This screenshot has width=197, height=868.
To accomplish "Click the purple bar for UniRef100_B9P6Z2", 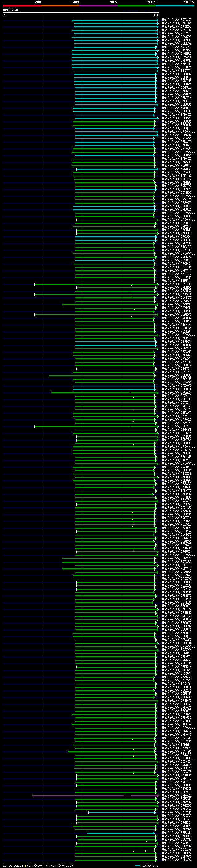I will click(x=95, y=796).
